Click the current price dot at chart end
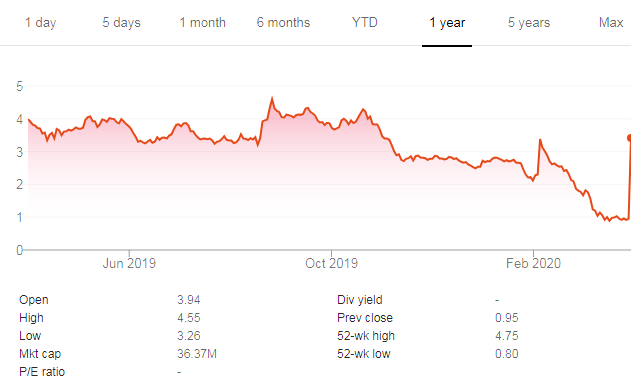 630,138
